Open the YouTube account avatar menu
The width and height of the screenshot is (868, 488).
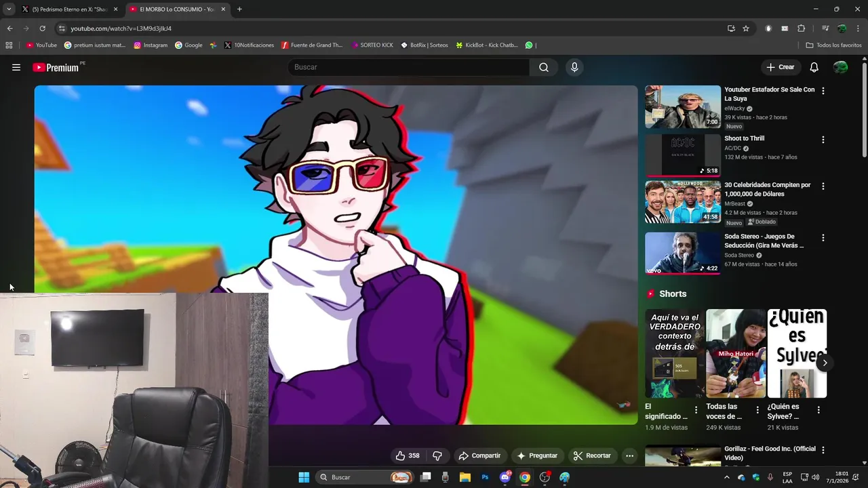841,67
